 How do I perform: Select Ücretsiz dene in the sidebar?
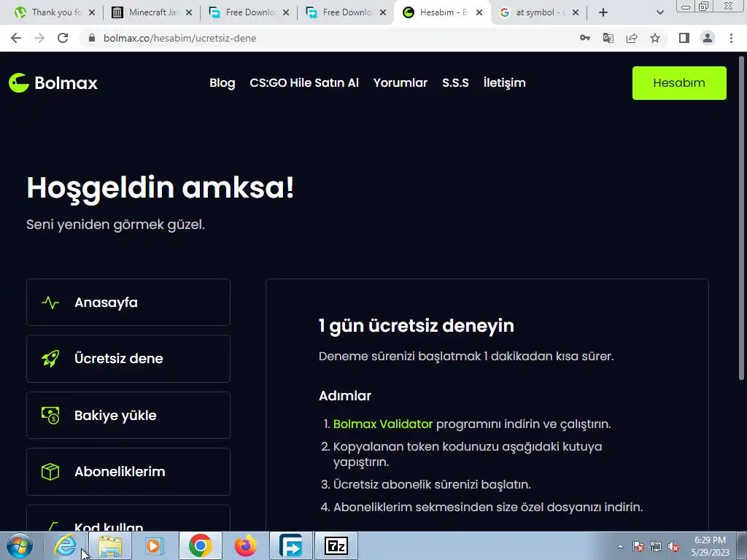tap(128, 359)
